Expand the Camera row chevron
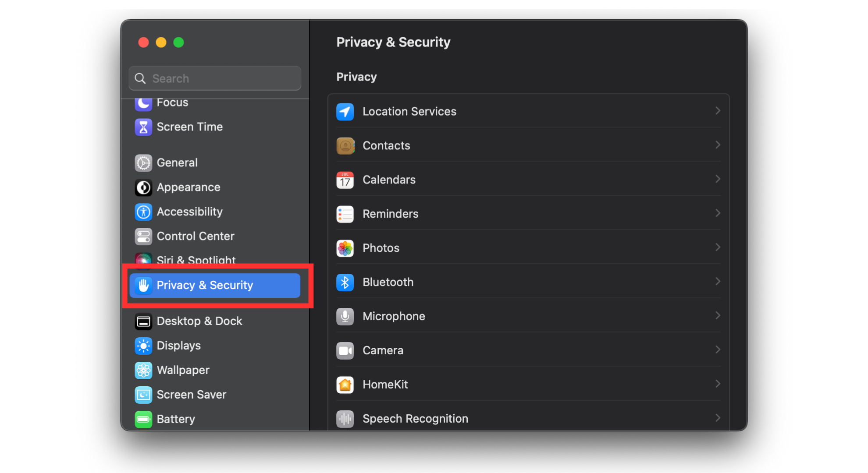 718,349
